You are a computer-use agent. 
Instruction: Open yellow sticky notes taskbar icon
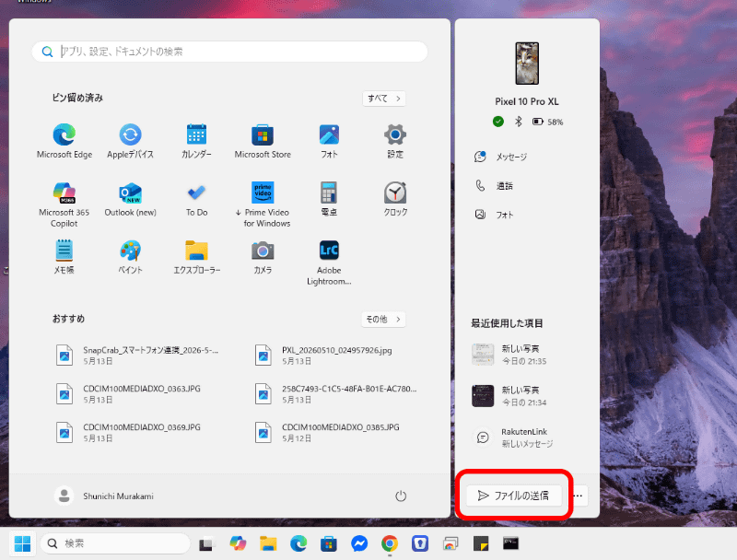tap(480, 543)
